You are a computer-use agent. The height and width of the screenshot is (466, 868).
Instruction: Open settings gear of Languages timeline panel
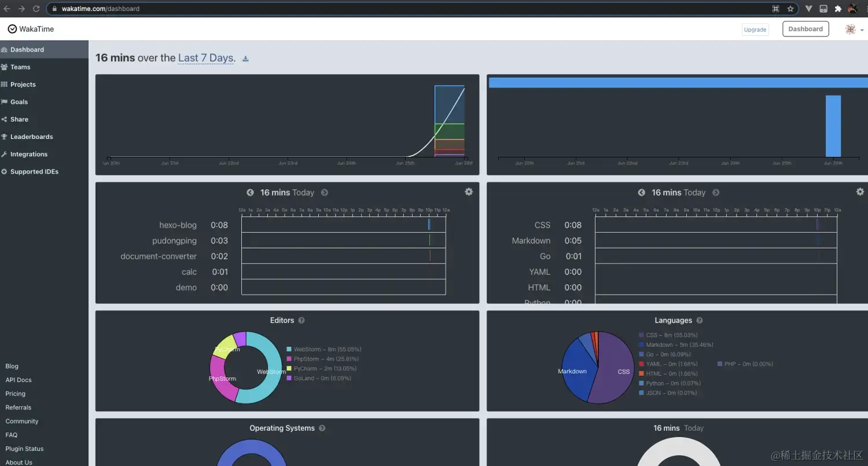[x=860, y=192]
